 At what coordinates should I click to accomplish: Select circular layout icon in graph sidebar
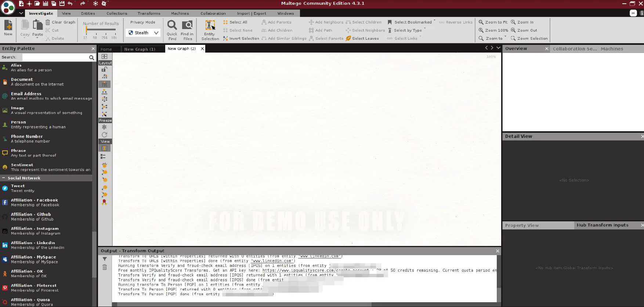(x=105, y=99)
